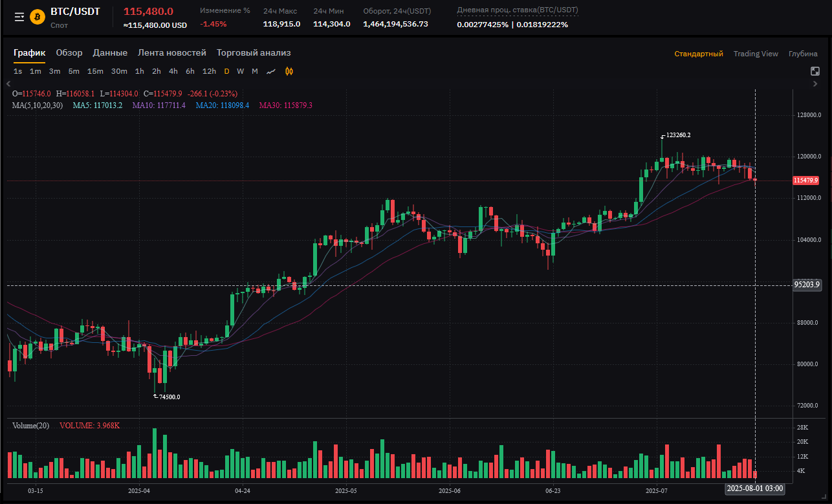Switch to the 15m interval
Screen dimensions: 832x504
coord(95,71)
